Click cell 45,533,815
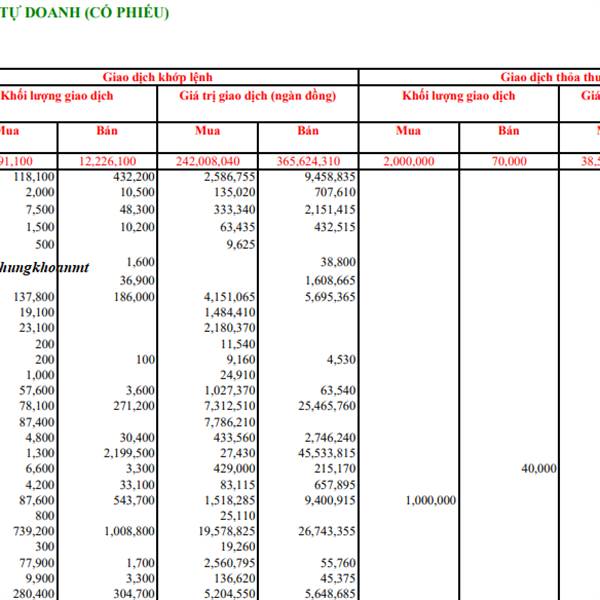Screen dimensions: 600x600 tap(327, 453)
